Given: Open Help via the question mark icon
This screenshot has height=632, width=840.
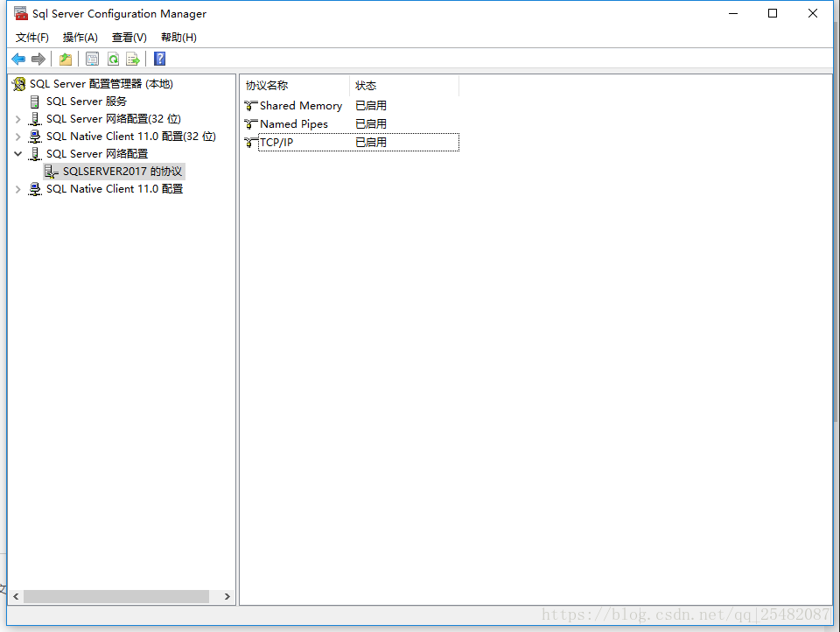Looking at the screenshot, I should (159, 59).
